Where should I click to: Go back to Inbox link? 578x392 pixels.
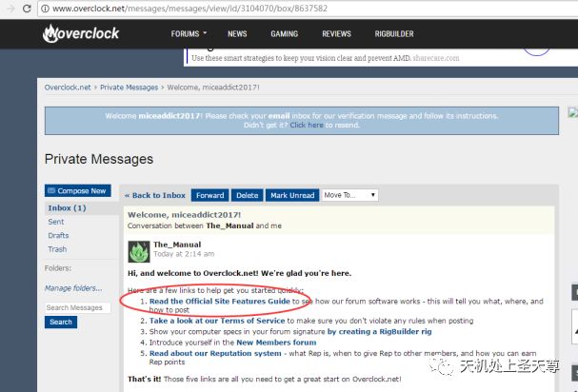point(155,195)
